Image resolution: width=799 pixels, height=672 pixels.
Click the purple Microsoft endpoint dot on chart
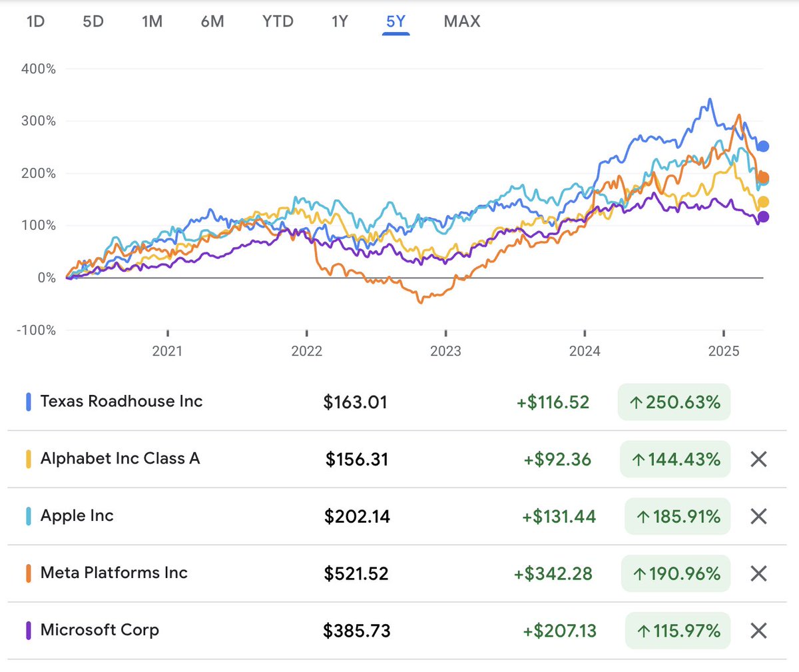[763, 216]
